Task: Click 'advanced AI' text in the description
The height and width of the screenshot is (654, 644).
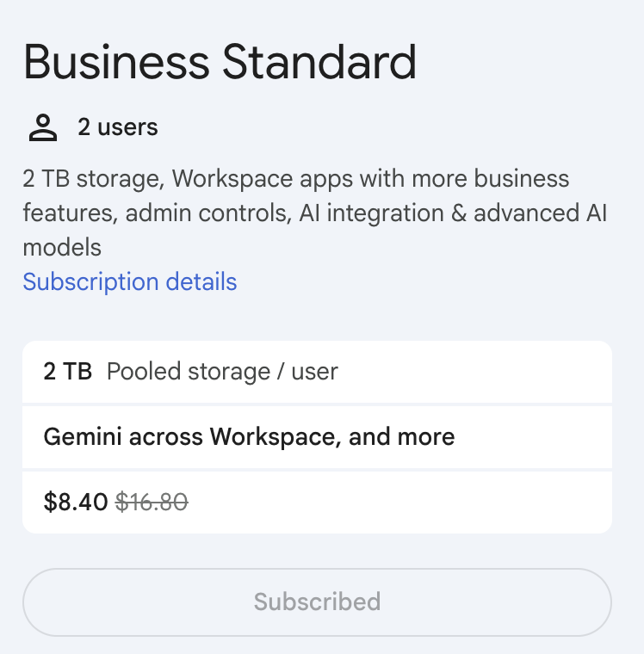Action: tap(541, 213)
